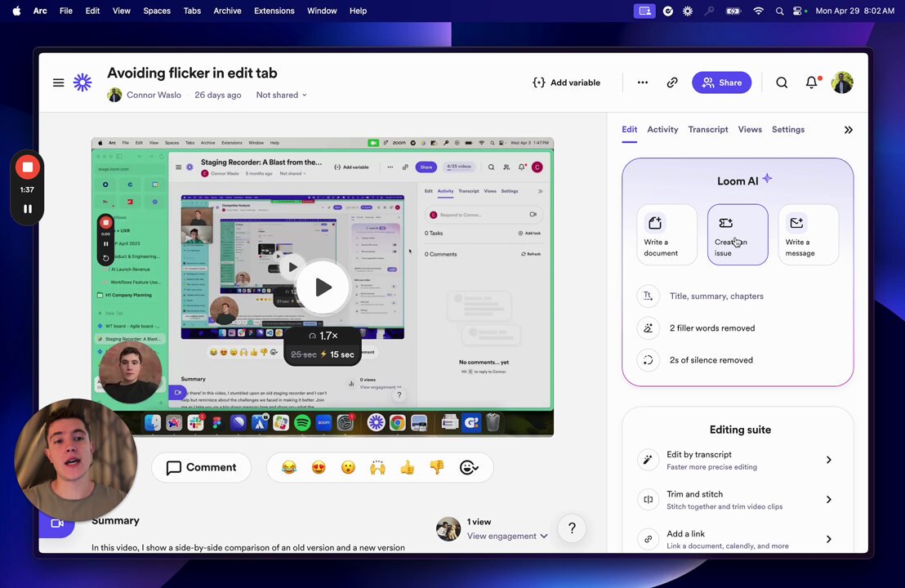Click the Loom logo home icon

pos(82,82)
